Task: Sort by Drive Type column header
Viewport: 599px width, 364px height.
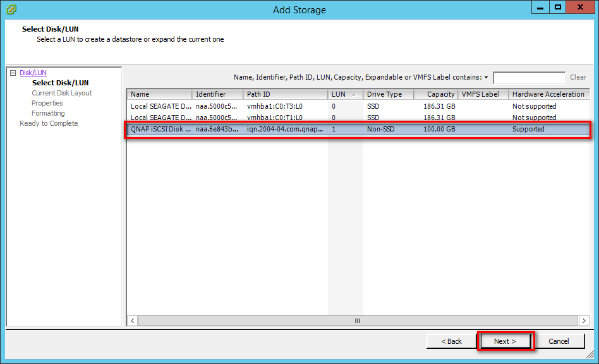Action: pyautogui.click(x=388, y=94)
